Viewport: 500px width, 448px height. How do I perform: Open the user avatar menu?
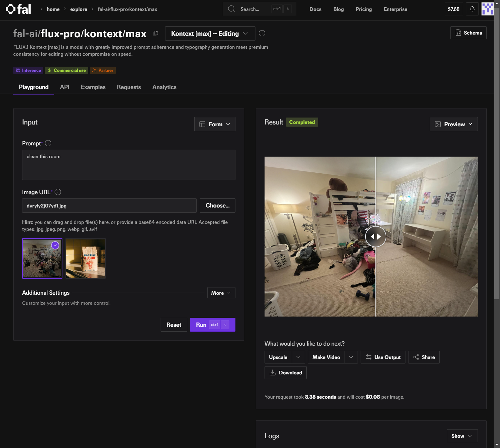pyautogui.click(x=488, y=9)
